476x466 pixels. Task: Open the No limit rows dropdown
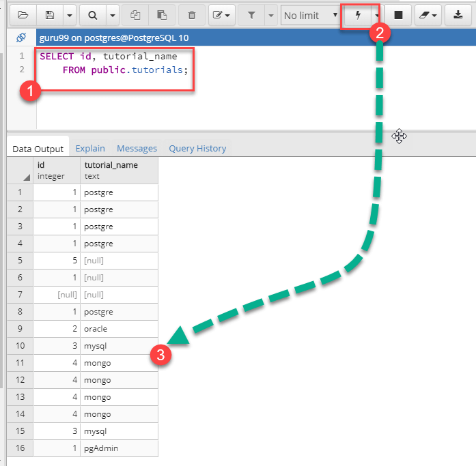pos(311,14)
